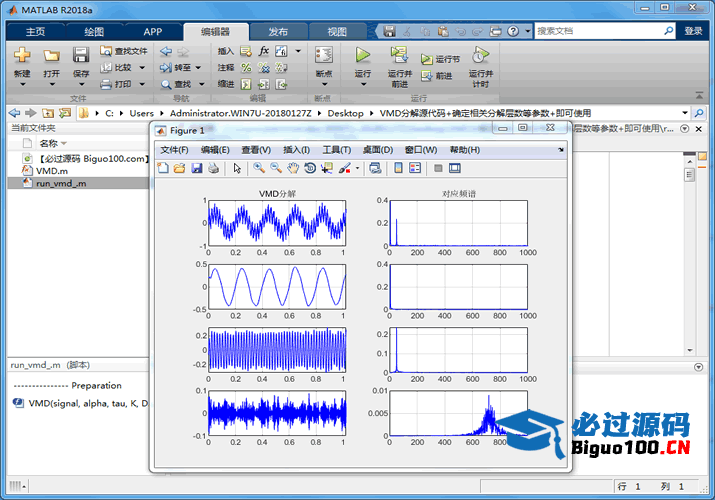Run the script with green Run button
Screen dimensions: 715x500
[363, 55]
